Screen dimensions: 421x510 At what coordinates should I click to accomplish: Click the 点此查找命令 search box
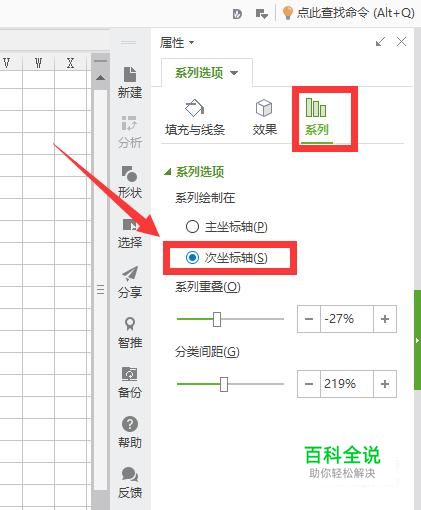[355, 13]
